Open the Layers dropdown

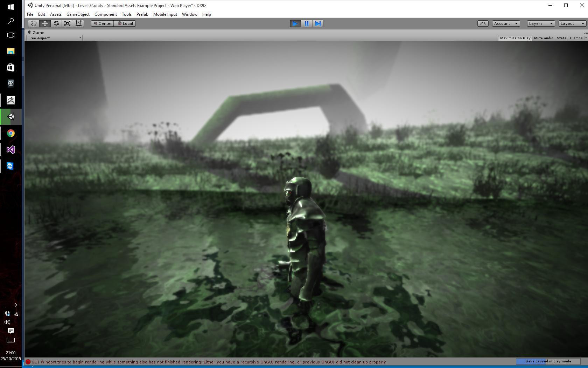541,23
